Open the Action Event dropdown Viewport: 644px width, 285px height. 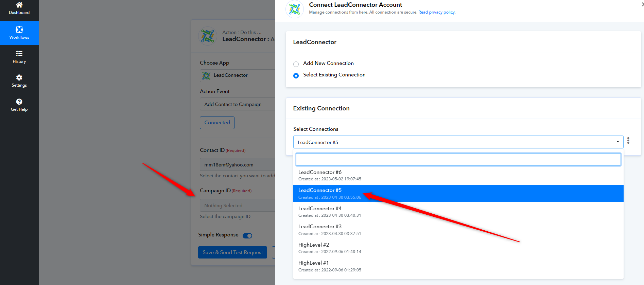[x=237, y=104]
